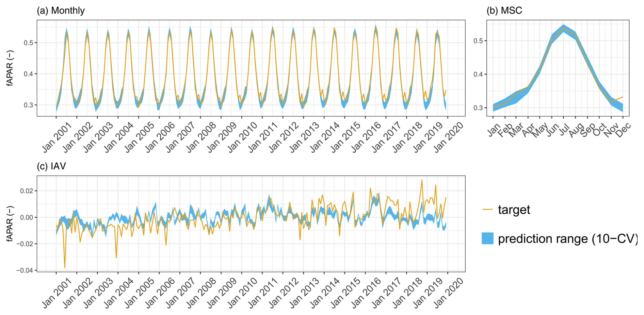Image resolution: width=644 pixels, height=315 pixels.
Task: Click 'Jan 2001' tick label in Monthly panel
Action: (57, 137)
